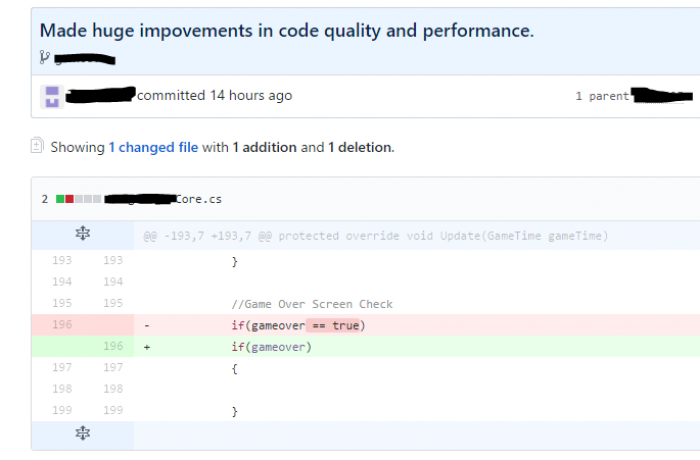This screenshot has height=460, width=700.
Task: Expand the diff below line 199
Action: 83,434
